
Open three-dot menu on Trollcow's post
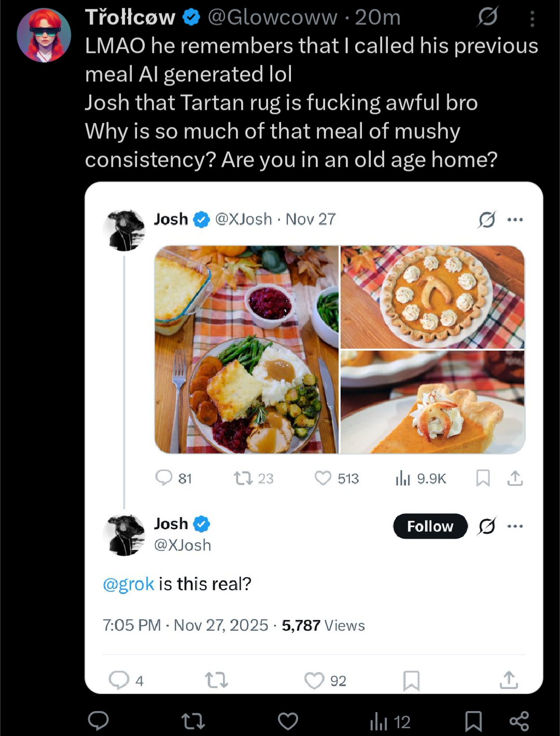[x=532, y=19]
